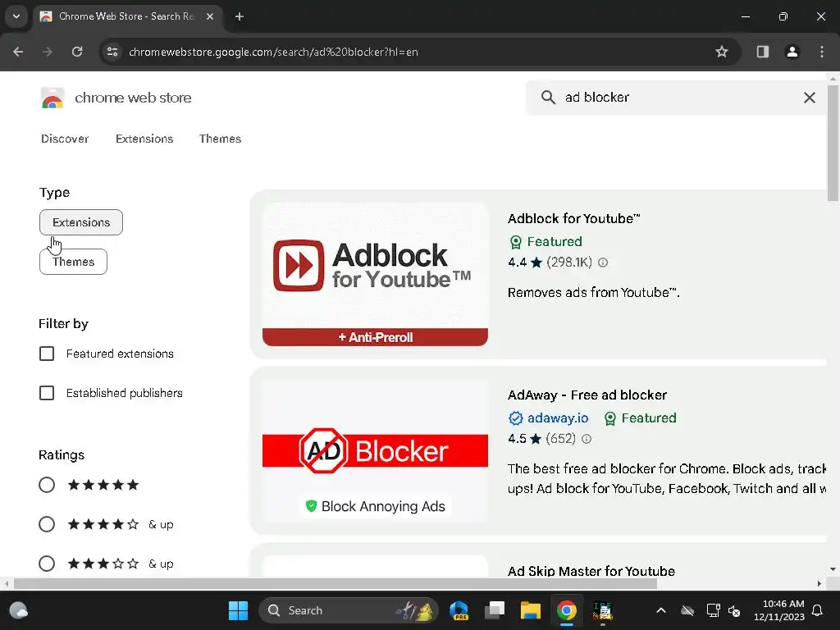The image size is (840, 630).
Task: Click the OneDrive cloud tray icon
Action: point(687,610)
